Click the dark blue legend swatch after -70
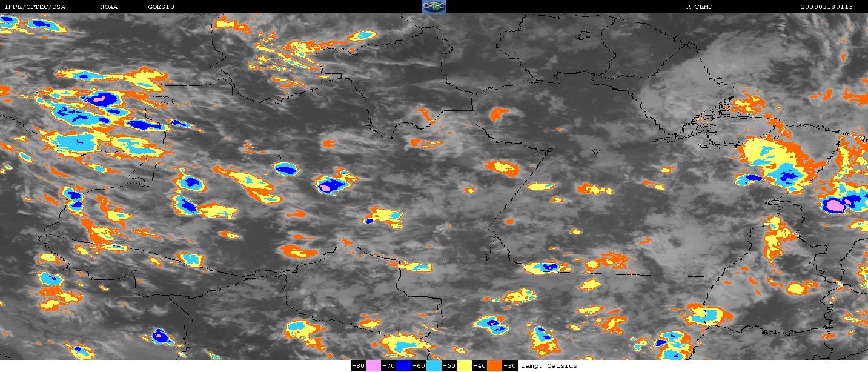The image size is (868, 372). (403, 366)
